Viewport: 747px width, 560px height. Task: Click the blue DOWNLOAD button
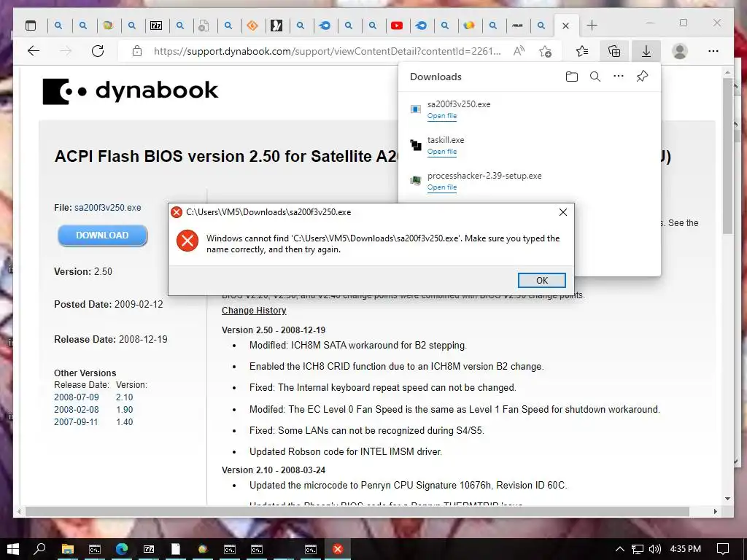(x=102, y=236)
